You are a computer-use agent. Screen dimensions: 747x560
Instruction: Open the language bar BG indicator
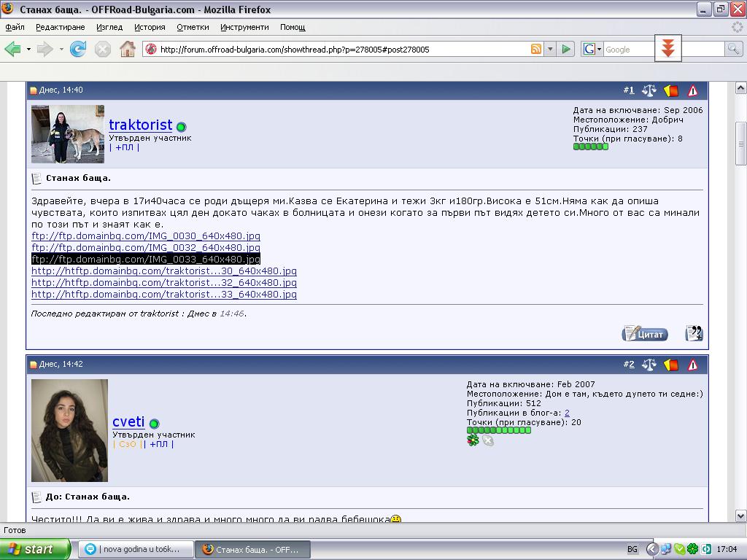pos(632,549)
